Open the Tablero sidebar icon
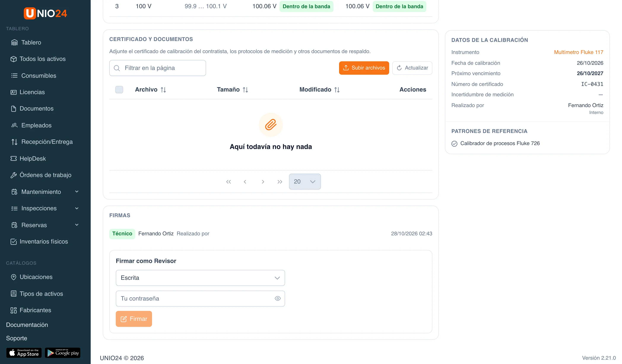 point(14,43)
